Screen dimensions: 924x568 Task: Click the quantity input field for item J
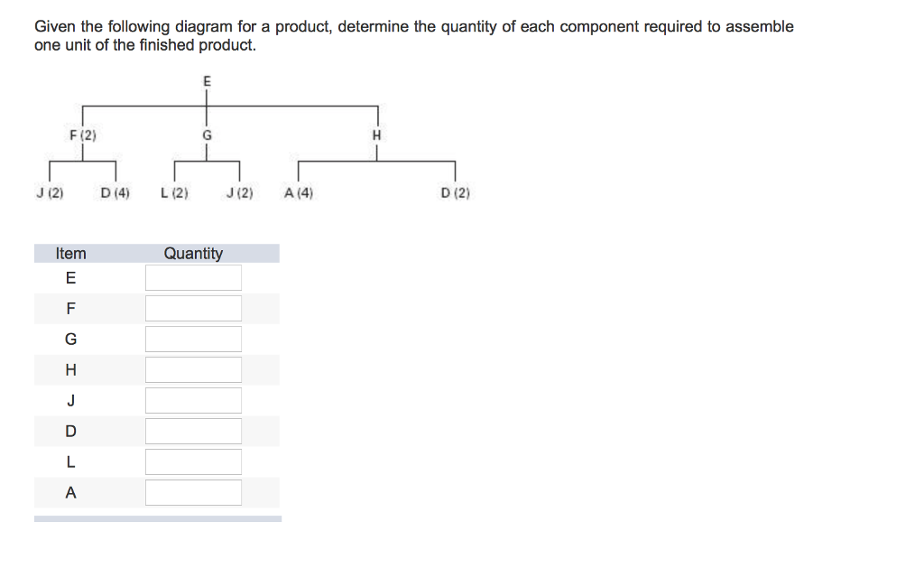[192, 399]
